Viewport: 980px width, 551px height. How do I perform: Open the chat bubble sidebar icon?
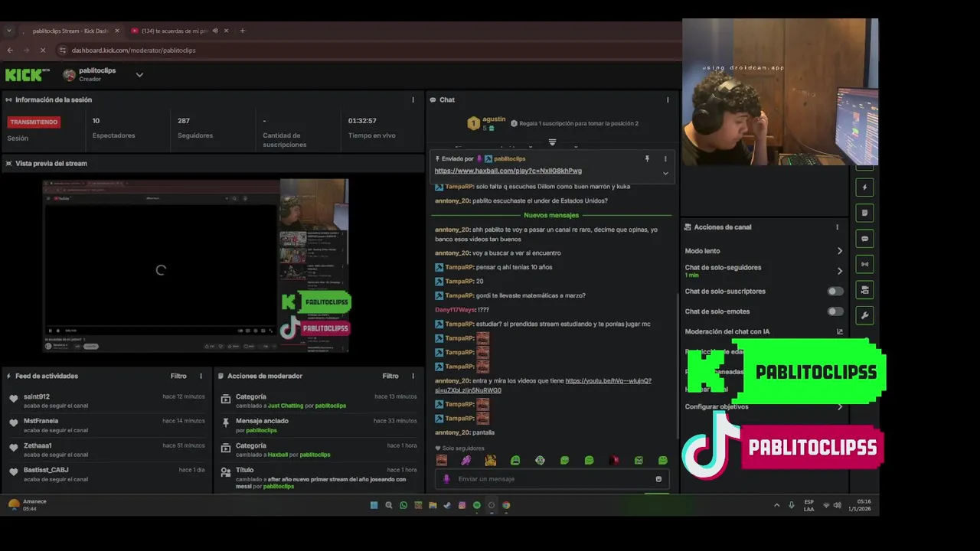(864, 239)
